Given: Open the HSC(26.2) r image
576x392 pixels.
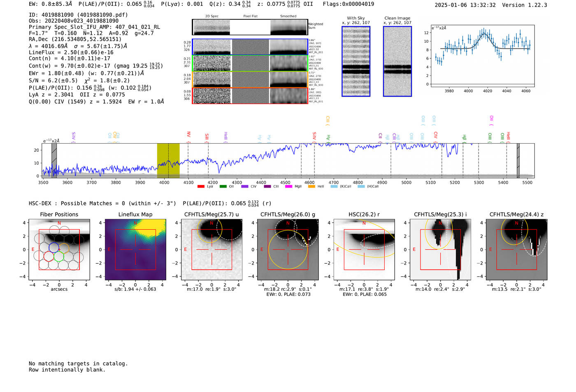Looking at the screenshot, I should 364,250.
